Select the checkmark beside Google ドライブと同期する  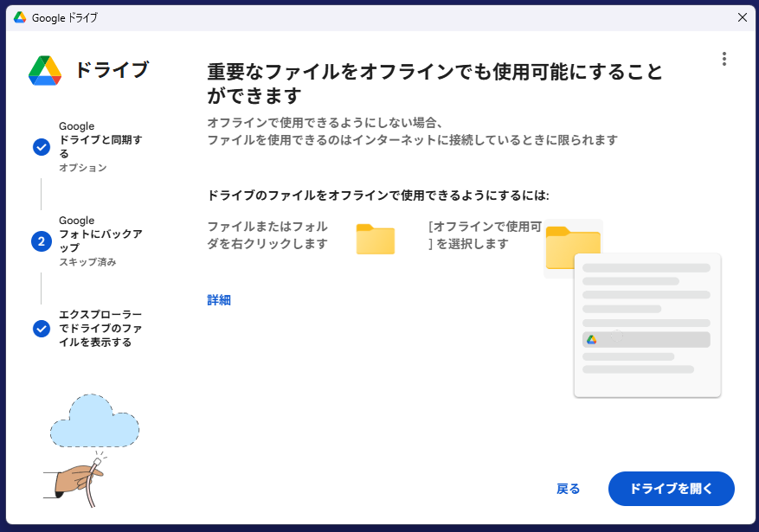(41, 147)
